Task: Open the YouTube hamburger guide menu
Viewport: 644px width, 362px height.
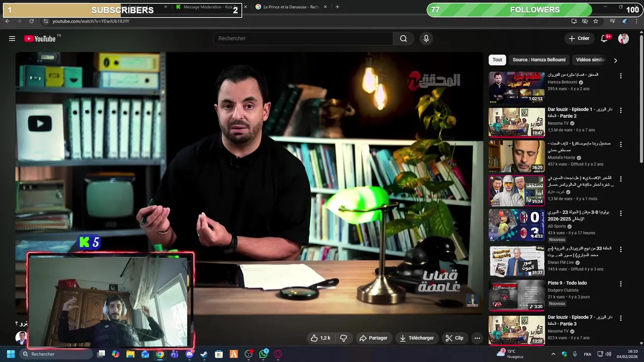Action: click(12, 39)
